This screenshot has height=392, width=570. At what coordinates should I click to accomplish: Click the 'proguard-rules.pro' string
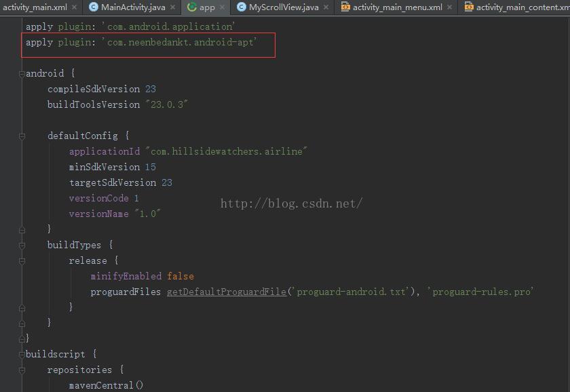480,292
